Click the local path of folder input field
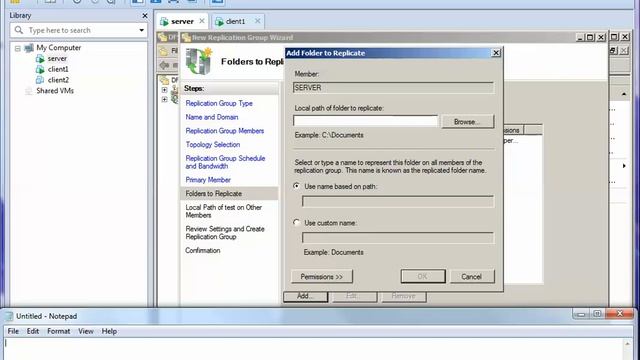 (365, 121)
